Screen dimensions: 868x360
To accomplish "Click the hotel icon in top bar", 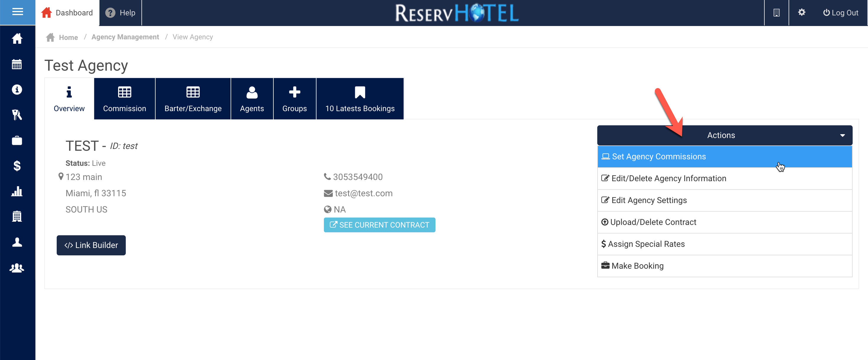I will pos(776,12).
